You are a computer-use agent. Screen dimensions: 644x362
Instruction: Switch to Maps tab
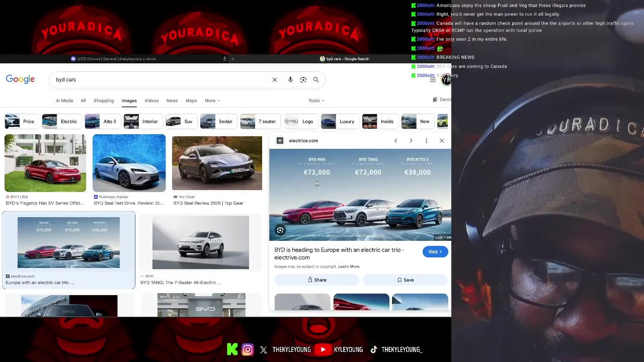pos(191,101)
